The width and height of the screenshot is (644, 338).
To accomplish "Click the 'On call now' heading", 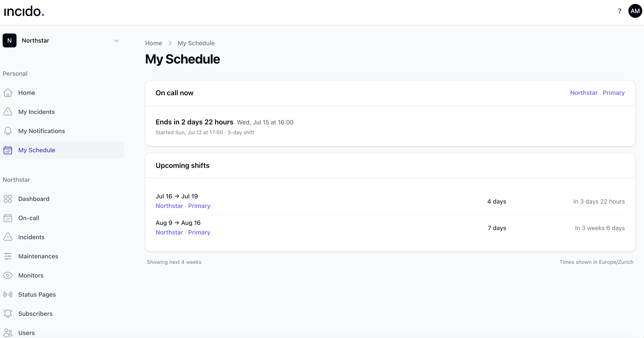I will click(x=174, y=93).
